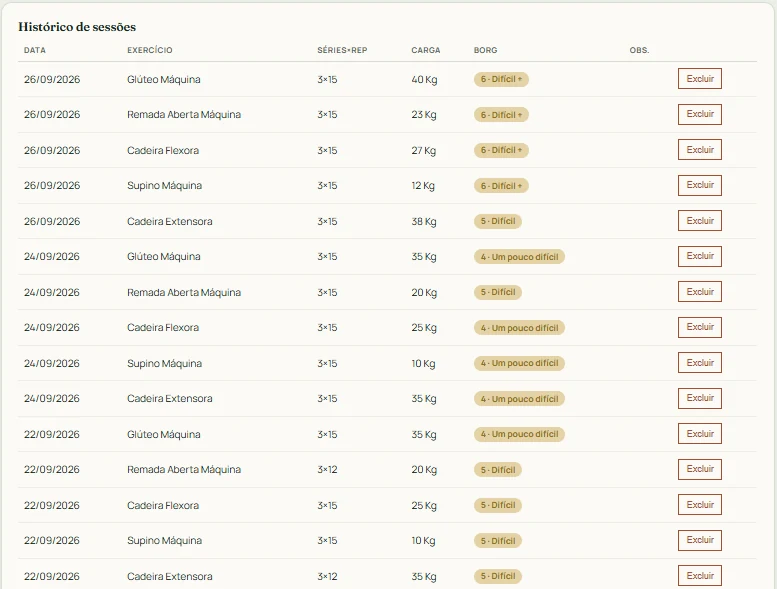The height and width of the screenshot is (589, 777).
Task: Click the 10 Kg load dated 22/09/2026
Action: 423,541
